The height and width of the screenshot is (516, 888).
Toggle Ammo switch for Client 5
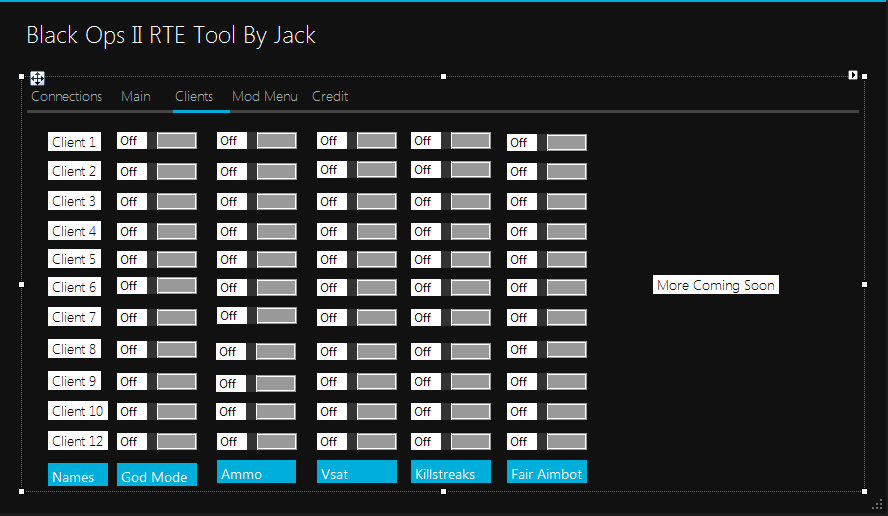click(x=257, y=259)
